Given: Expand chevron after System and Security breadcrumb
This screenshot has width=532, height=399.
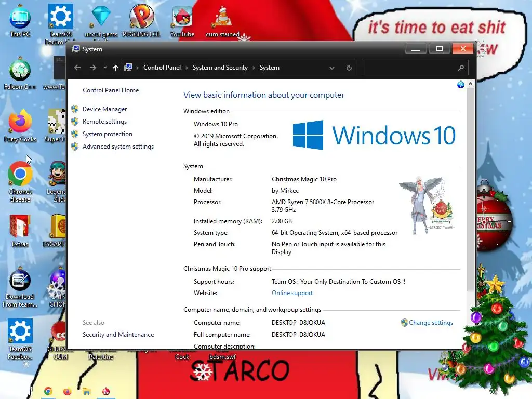Looking at the screenshot, I should [254, 68].
